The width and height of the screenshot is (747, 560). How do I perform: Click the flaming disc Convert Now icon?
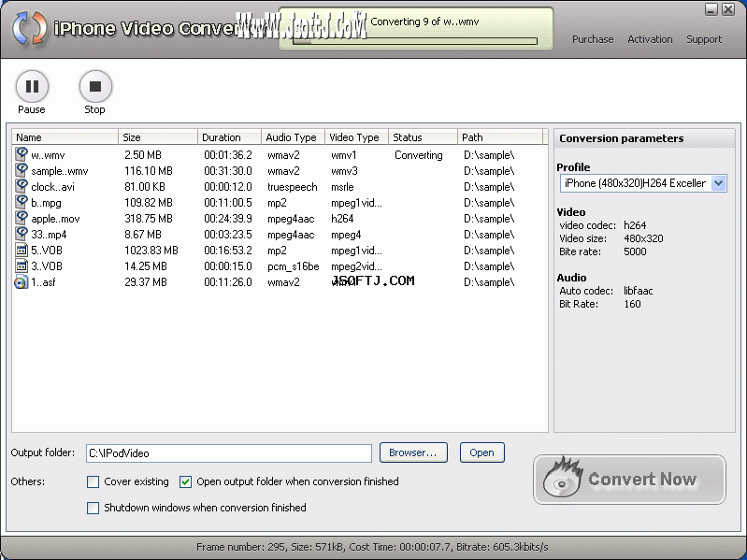point(563,478)
